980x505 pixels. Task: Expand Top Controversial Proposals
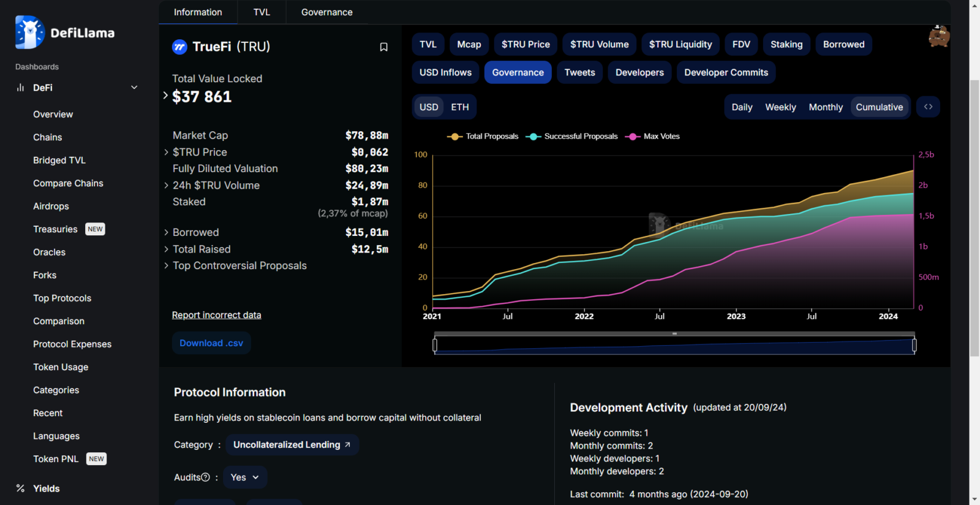(x=166, y=265)
